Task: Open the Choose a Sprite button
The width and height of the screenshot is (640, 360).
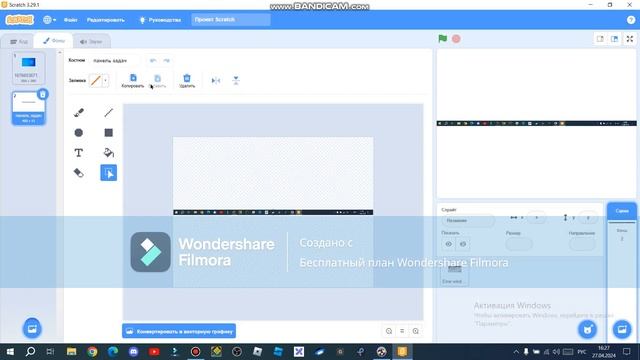Action: pyautogui.click(x=588, y=329)
